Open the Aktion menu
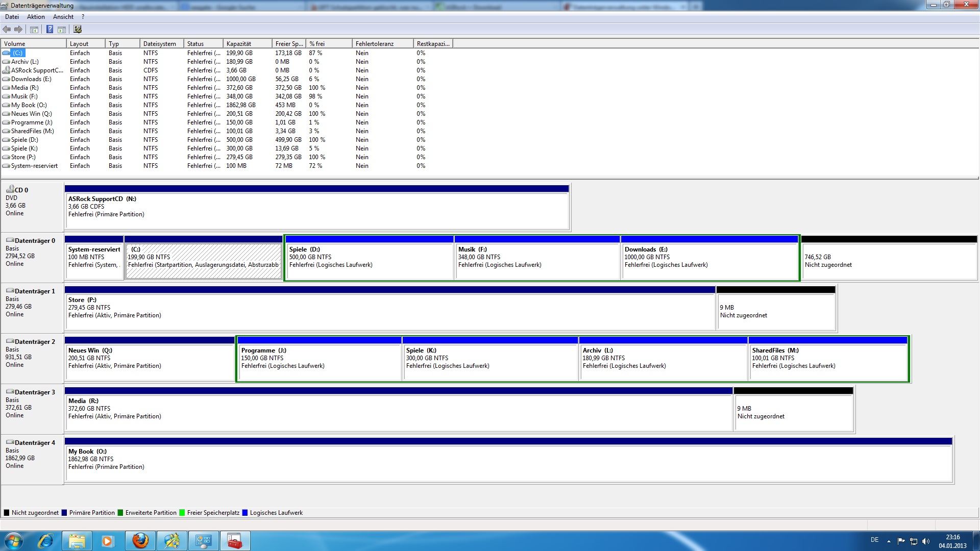The height and width of the screenshot is (551, 980). point(36,17)
